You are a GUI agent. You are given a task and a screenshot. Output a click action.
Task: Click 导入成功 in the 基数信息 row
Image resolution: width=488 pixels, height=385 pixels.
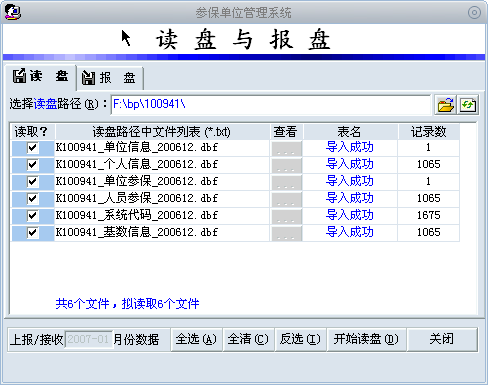(350, 232)
